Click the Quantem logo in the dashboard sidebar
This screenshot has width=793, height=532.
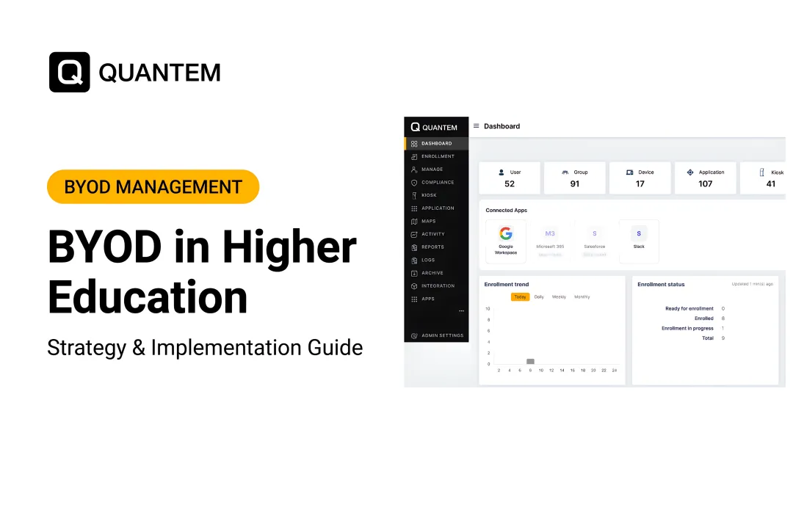tap(434, 128)
